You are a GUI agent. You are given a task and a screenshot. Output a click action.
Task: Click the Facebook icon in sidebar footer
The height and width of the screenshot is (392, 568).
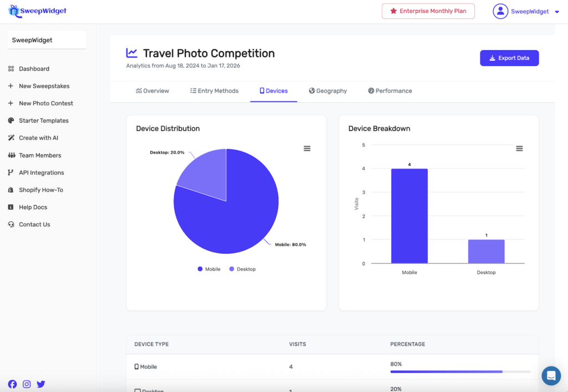click(x=12, y=384)
